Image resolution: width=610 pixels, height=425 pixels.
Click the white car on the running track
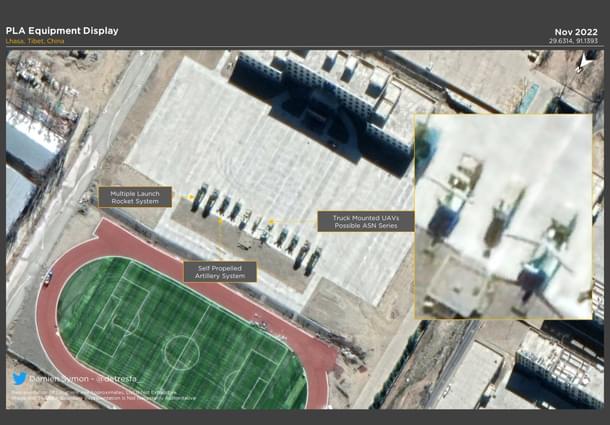point(47,278)
